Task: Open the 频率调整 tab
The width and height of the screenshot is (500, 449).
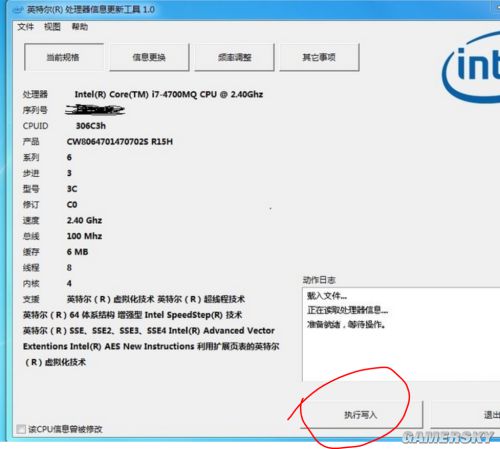Action: 234,57
